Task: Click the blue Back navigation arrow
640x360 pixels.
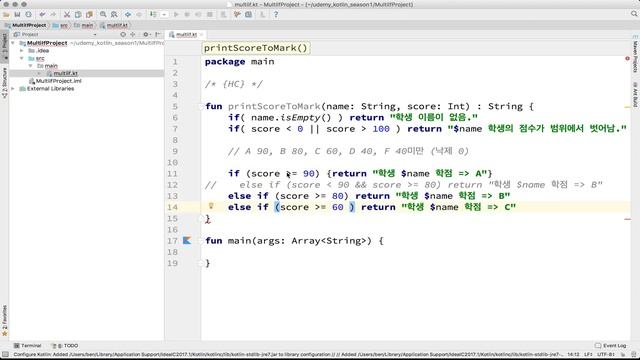Action: [x=128, y=14]
